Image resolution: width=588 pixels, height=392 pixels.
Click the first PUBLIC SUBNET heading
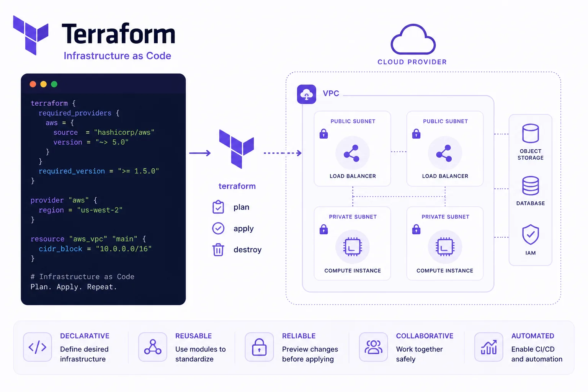click(x=353, y=121)
